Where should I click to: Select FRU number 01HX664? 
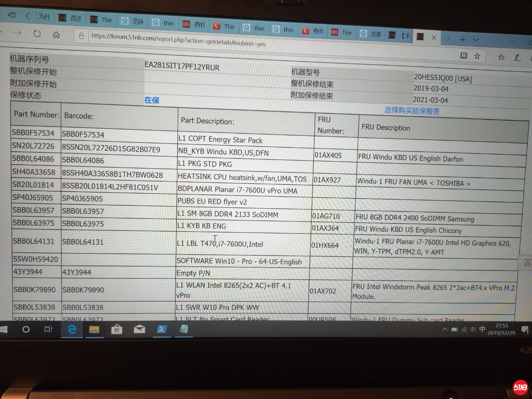coord(325,245)
